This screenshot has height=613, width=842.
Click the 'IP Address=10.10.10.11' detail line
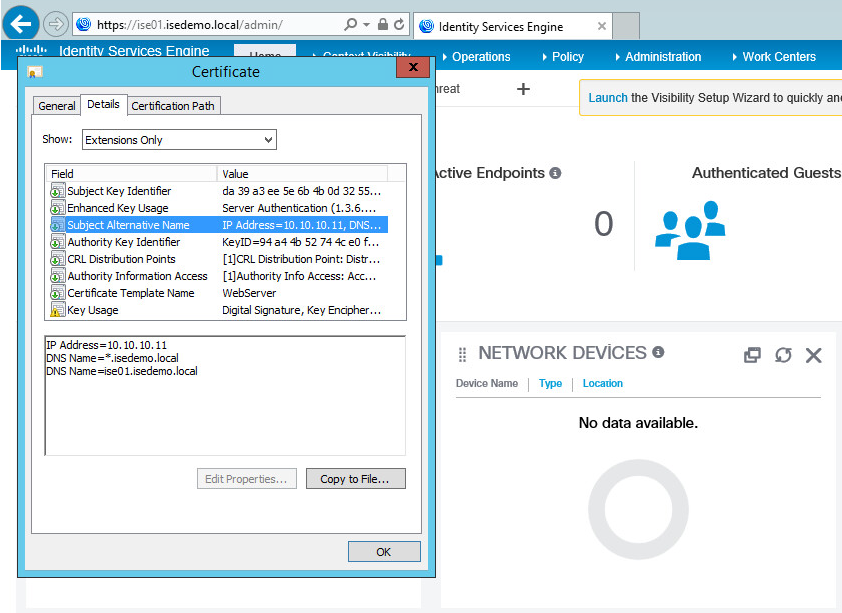(106, 345)
